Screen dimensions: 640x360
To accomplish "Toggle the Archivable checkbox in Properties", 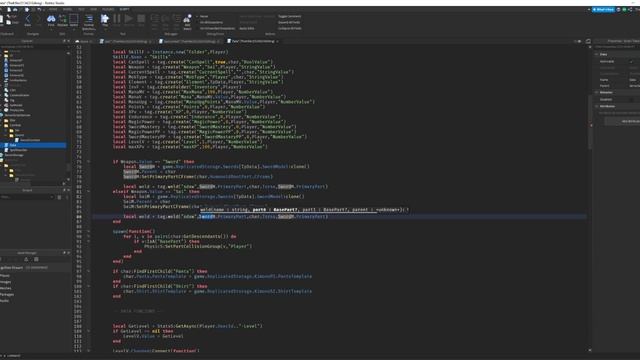I will [x=631, y=62].
